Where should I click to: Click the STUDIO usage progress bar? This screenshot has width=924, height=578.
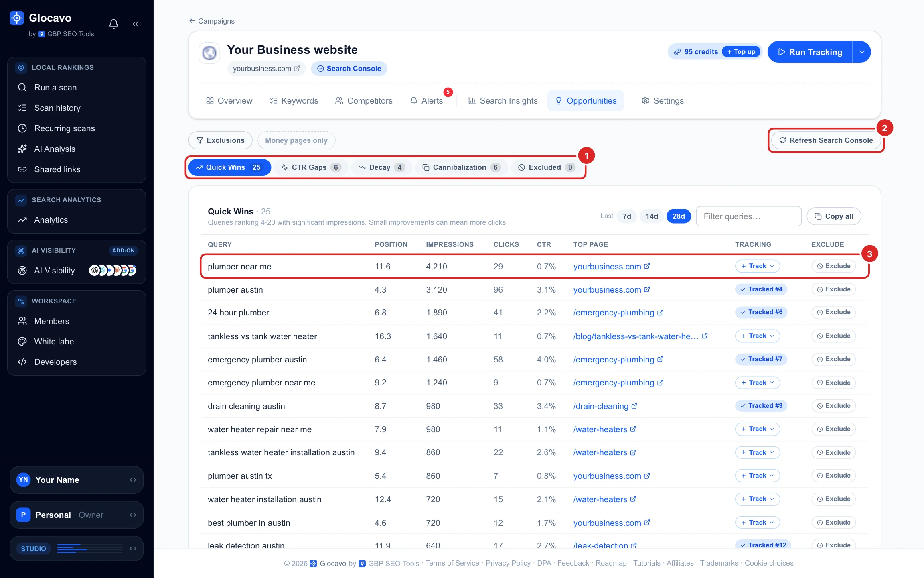click(x=90, y=549)
